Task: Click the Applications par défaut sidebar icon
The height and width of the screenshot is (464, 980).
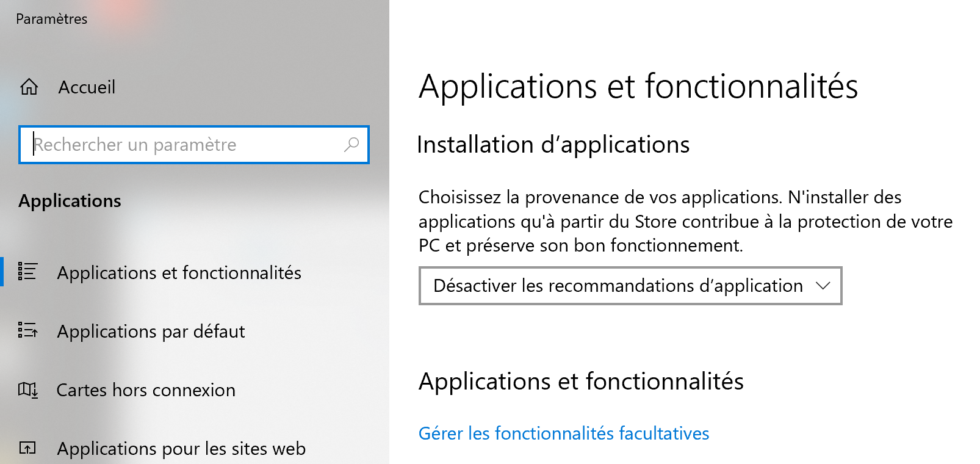Action: coord(27,330)
